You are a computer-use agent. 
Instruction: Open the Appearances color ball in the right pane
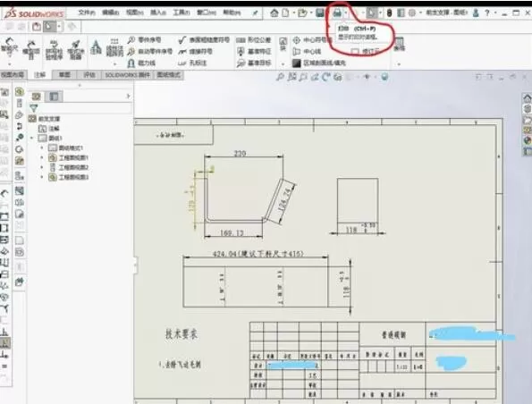[x=527, y=140]
